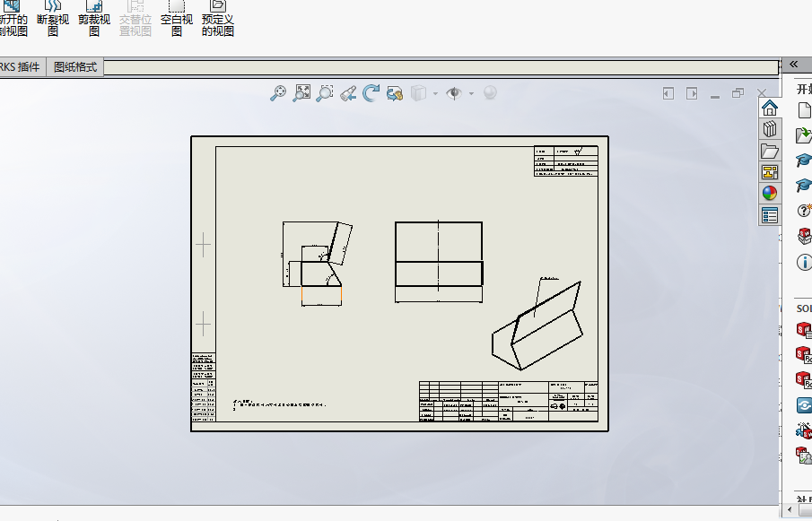
Task: Click the full-screen zoom icon with arrows
Action: (301, 93)
